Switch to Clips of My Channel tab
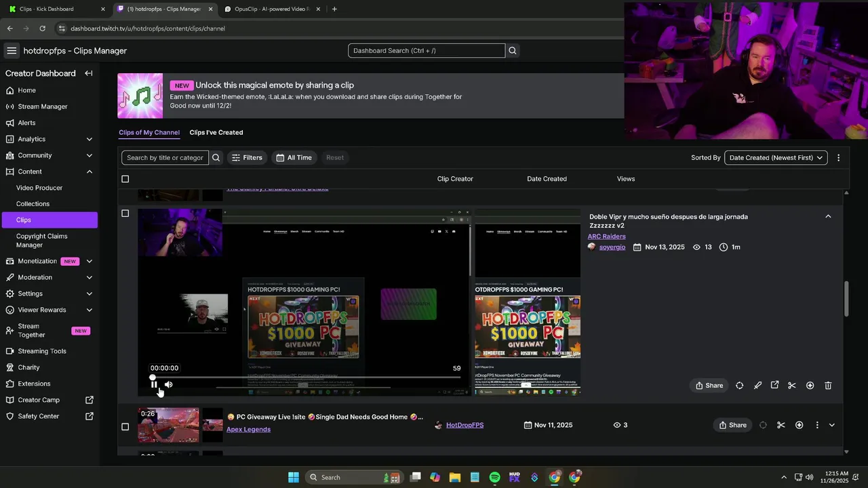 pos(149,133)
